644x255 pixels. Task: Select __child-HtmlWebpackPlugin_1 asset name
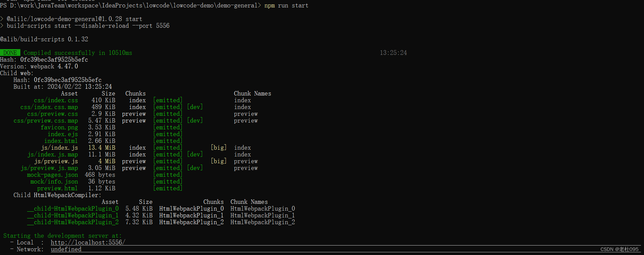[x=73, y=215]
